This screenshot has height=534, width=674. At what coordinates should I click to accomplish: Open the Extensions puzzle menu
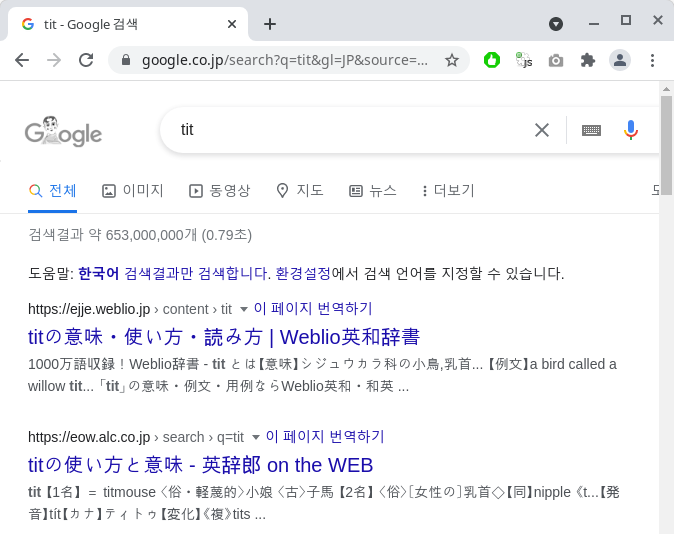(588, 60)
